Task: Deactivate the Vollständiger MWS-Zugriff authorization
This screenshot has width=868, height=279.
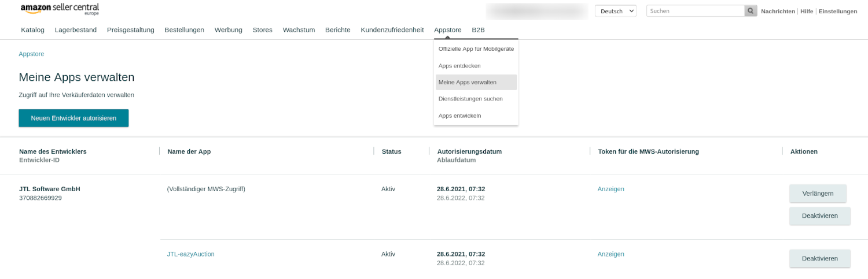Action: 819,215
